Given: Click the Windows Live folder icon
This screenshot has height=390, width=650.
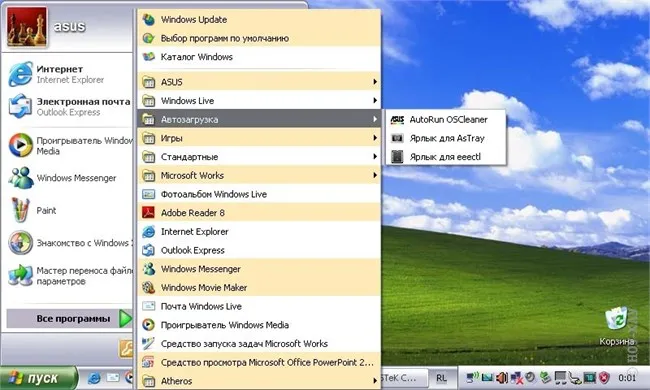Looking at the screenshot, I should [148, 100].
